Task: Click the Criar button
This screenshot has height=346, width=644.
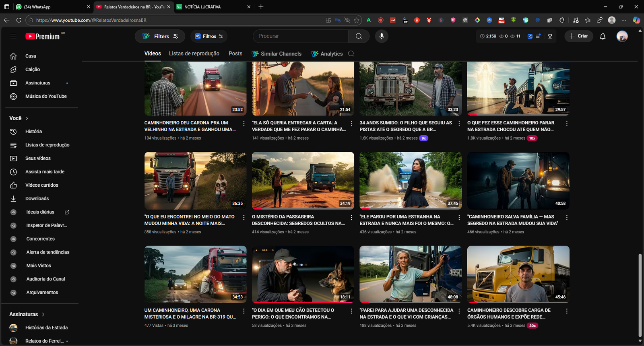Action: [x=578, y=36]
